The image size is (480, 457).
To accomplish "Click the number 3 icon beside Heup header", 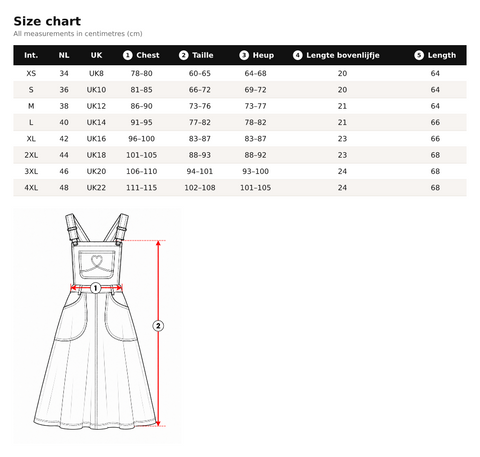I will [244, 55].
